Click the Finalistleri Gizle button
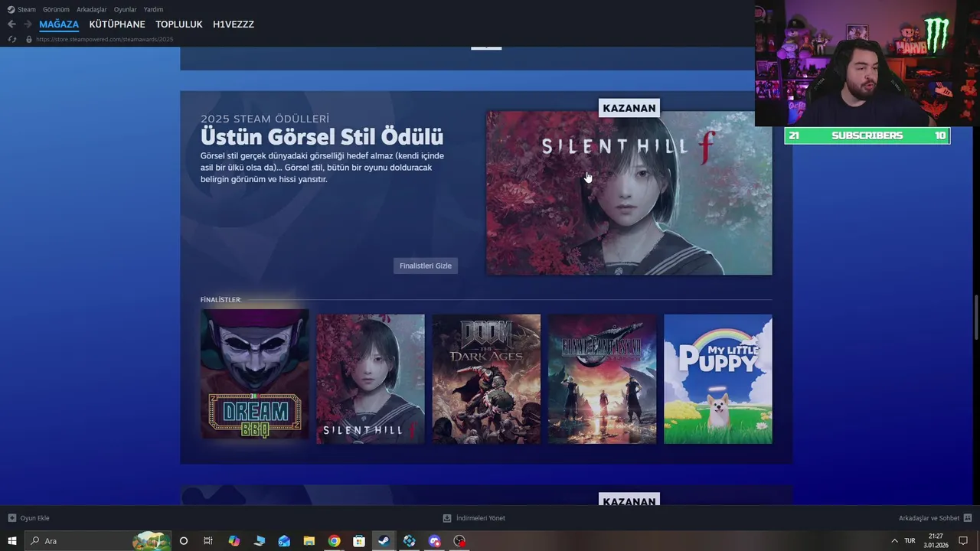Viewport: 980px width, 551px height. click(x=426, y=266)
